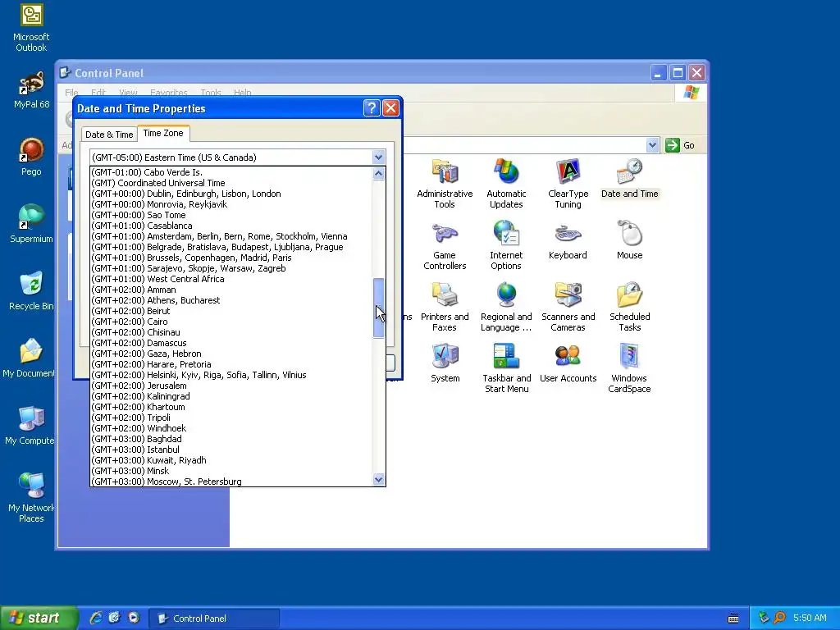Choose (GMT+01:00) Casablanca
Viewport: 840px width, 630px height.
point(231,226)
